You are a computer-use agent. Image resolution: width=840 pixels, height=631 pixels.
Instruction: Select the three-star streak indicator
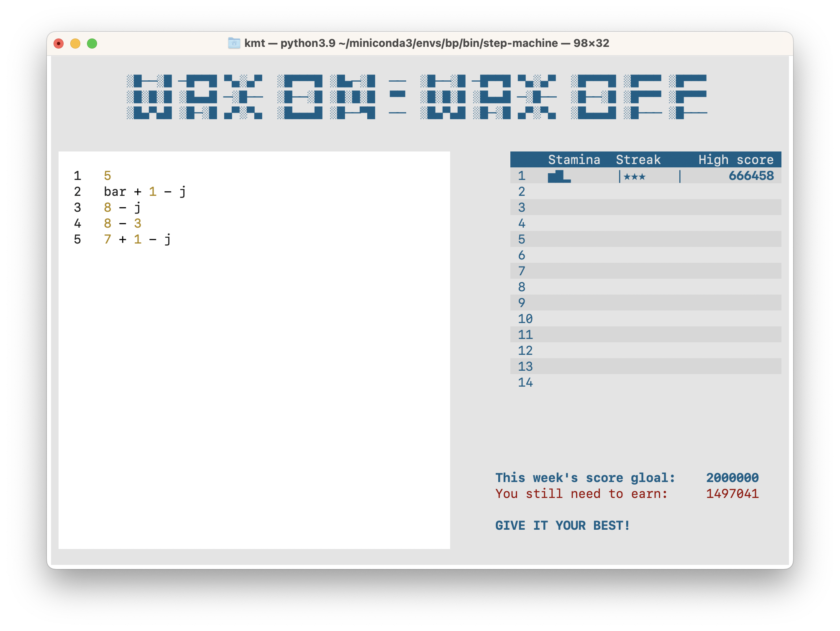coord(635,177)
